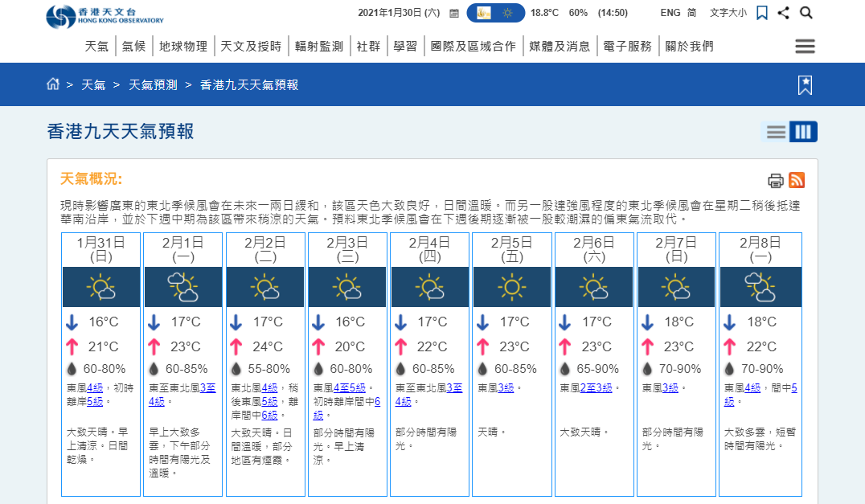
Task: Switch to column view layout
Action: pos(802,132)
